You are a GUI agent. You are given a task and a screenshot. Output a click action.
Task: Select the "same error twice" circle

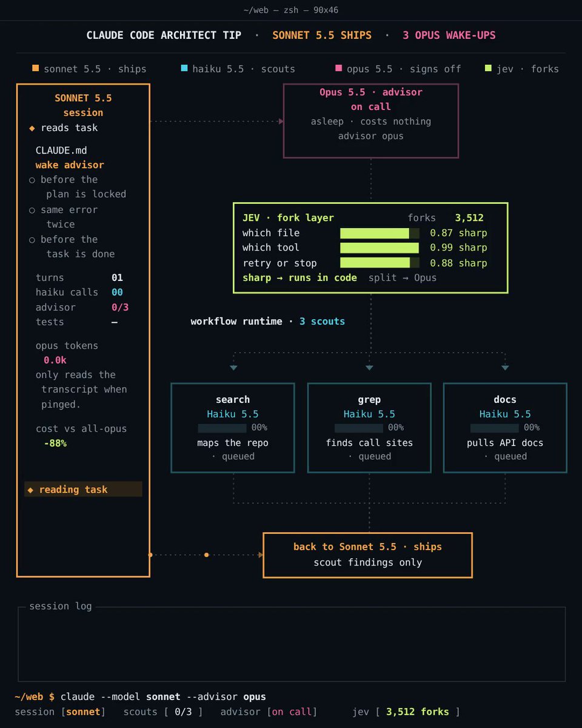point(32,210)
